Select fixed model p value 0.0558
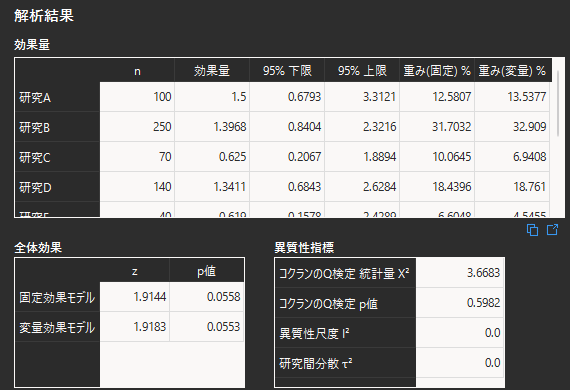Screen dimensions: 570x390 point(206,297)
